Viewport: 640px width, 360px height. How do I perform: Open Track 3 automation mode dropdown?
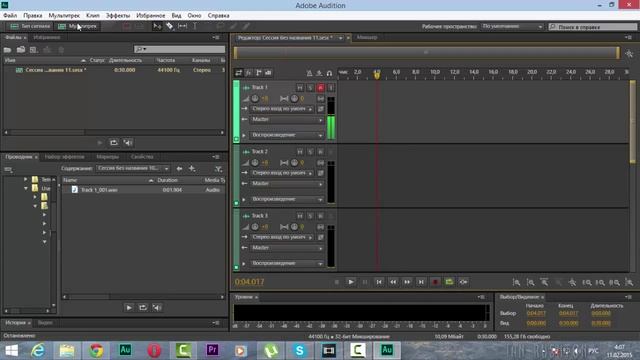click(x=287, y=263)
